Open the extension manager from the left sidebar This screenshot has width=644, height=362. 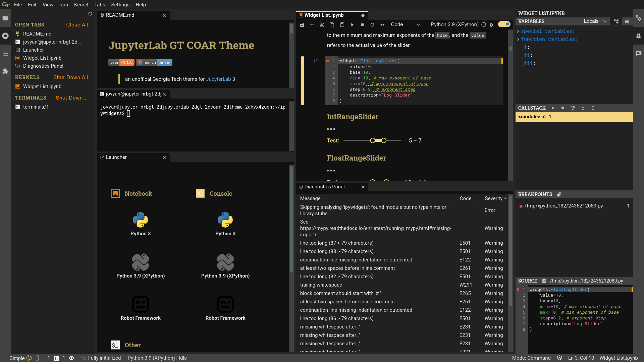click(x=5, y=71)
